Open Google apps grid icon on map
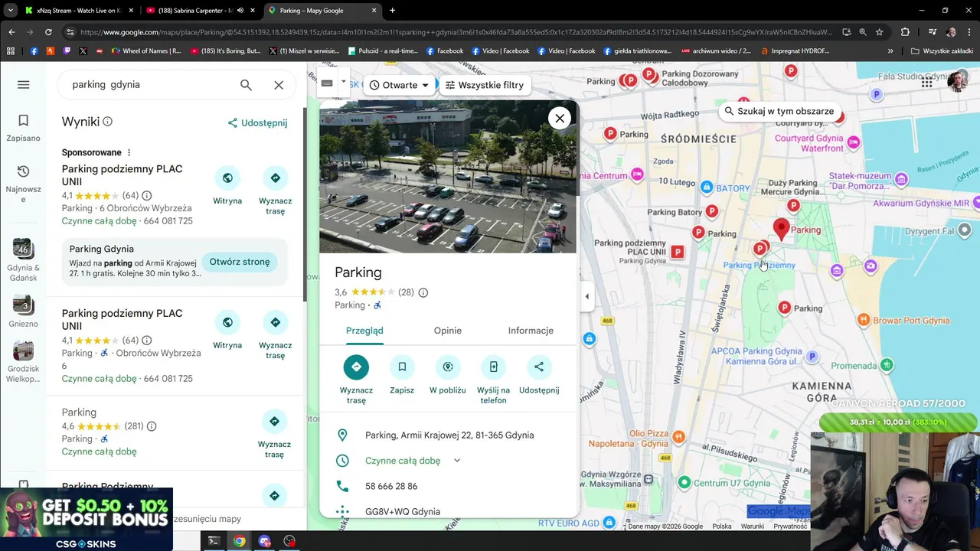 926,83
